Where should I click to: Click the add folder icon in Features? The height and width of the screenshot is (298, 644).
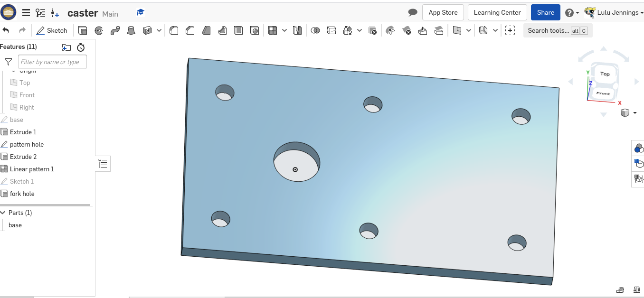pos(66,47)
